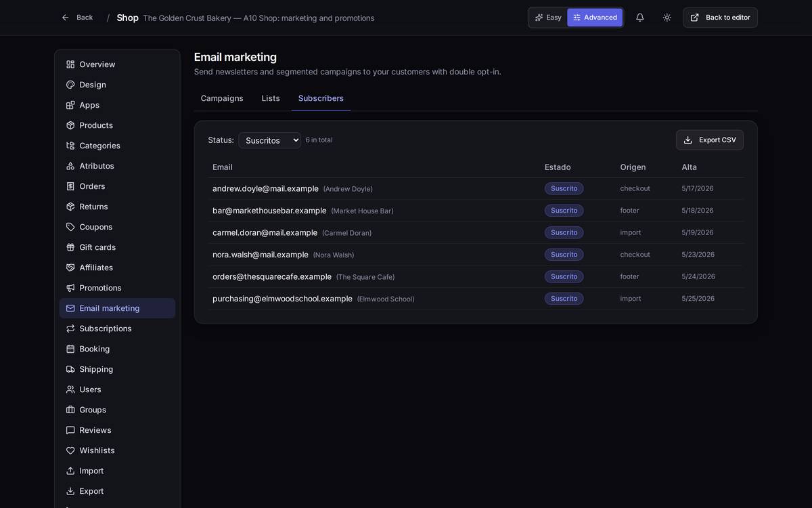Click the Shipping truck icon
Screen dimensions: 812x508
[70, 369]
